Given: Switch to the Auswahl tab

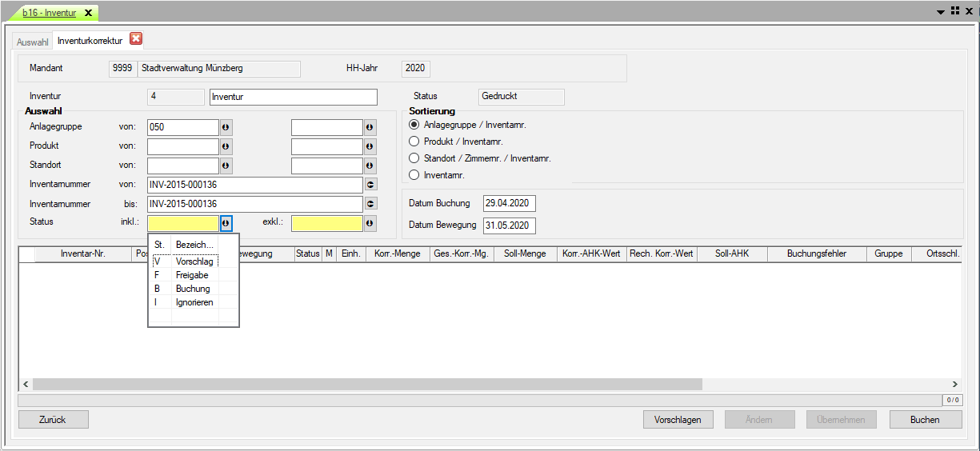Looking at the screenshot, I should [33, 42].
